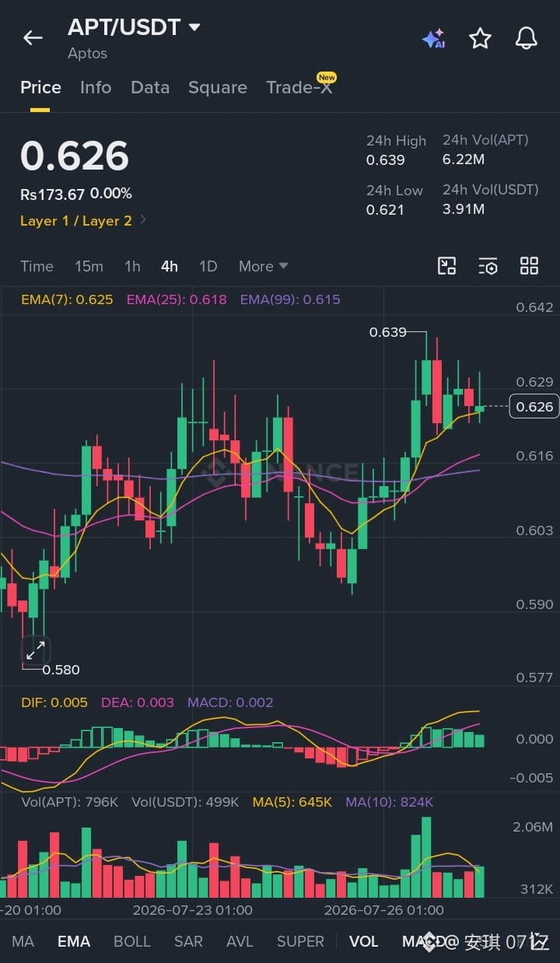Viewport: 560px width, 963px height.
Task: Click the Rs173.67 converted price
Action: (x=53, y=194)
